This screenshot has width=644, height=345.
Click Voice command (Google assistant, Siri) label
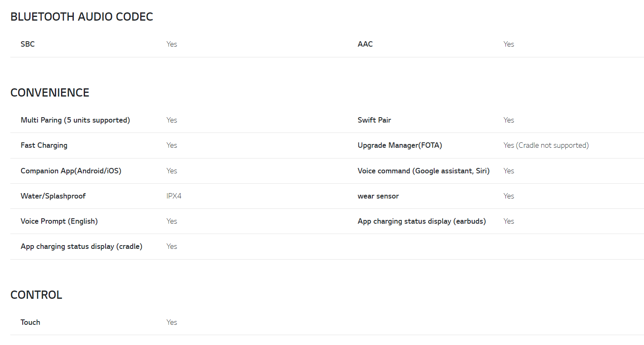point(423,171)
